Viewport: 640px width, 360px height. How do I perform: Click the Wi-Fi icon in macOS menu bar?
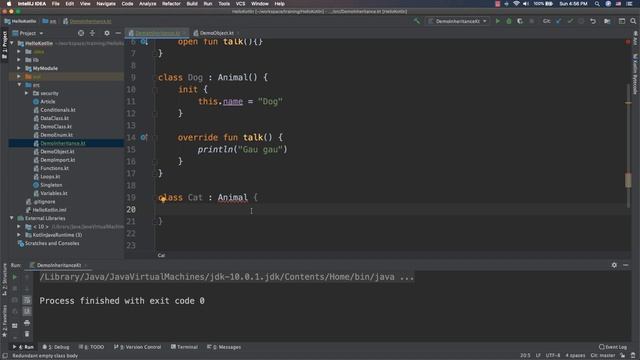(516, 4)
